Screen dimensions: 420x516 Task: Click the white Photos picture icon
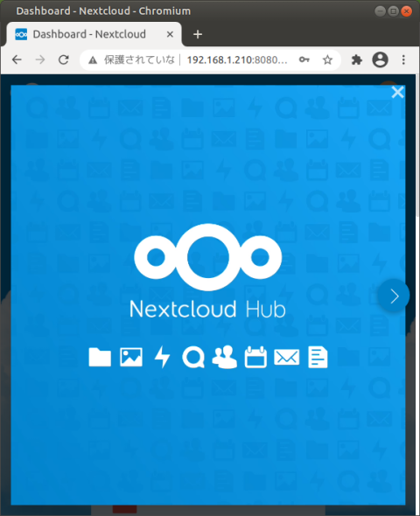pyautogui.click(x=131, y=357)
